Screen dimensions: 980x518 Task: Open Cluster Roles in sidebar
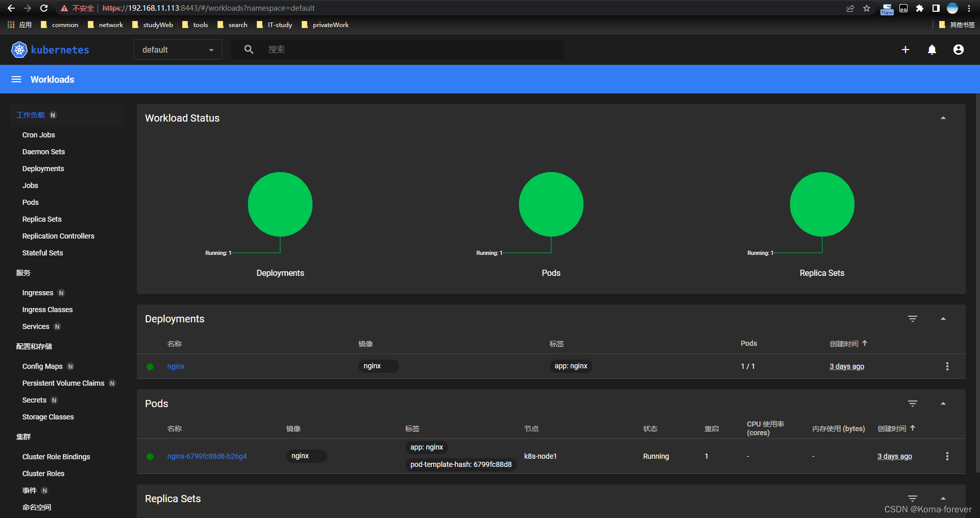coord(43,474)
